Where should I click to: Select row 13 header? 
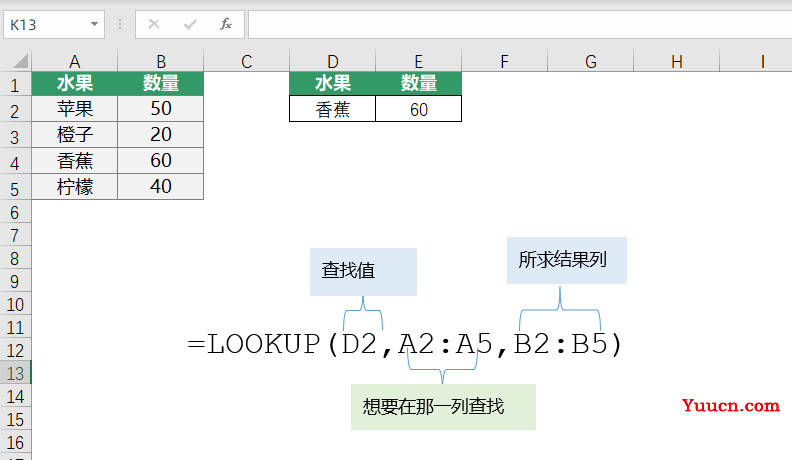point(15,373)
